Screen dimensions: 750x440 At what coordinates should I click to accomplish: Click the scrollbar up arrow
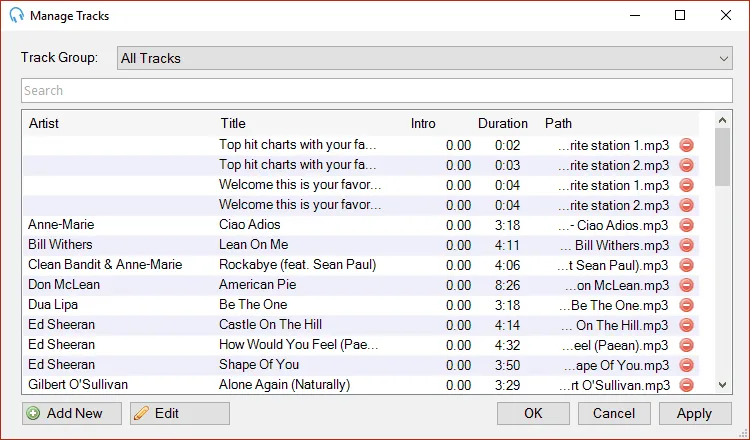coord(723,120)
